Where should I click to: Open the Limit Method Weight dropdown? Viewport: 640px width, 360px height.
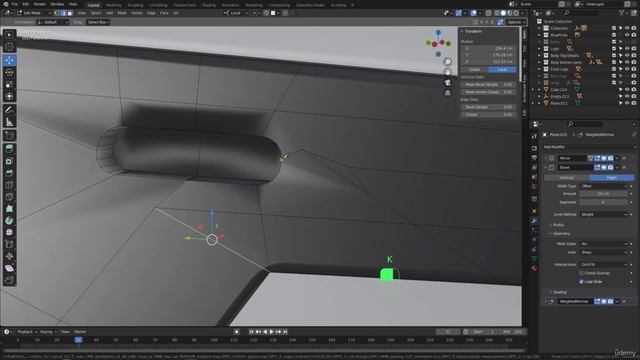coord(603,214)
